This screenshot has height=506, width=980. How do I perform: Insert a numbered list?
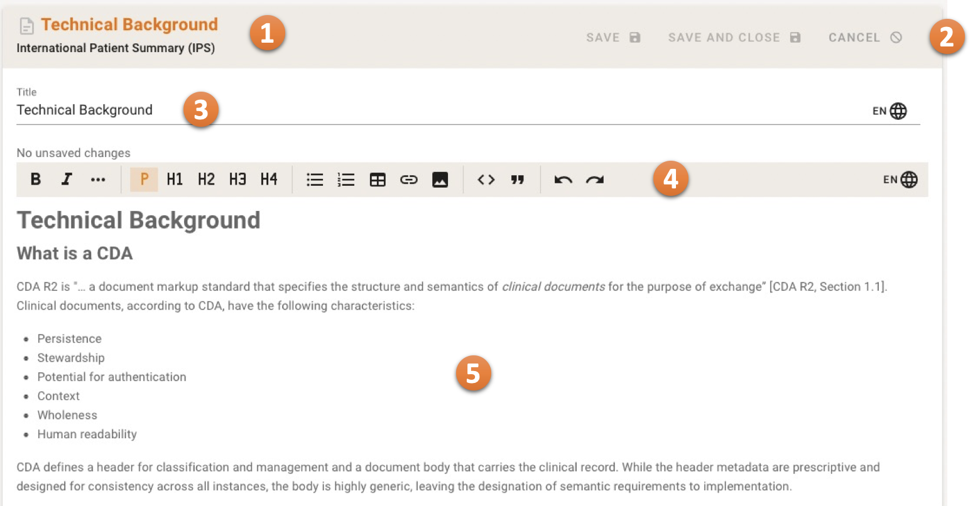click(346, 180)
